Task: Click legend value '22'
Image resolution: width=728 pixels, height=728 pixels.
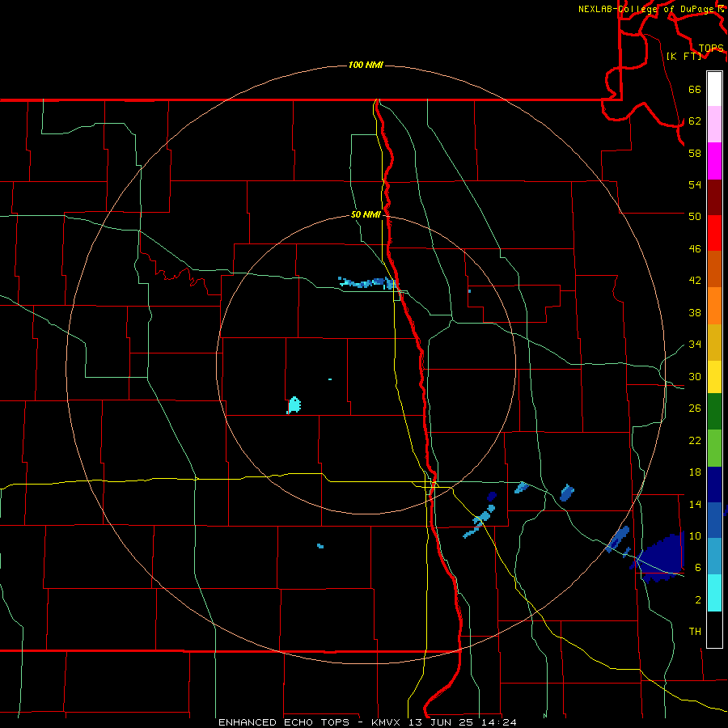Action: tap(695, 440)
